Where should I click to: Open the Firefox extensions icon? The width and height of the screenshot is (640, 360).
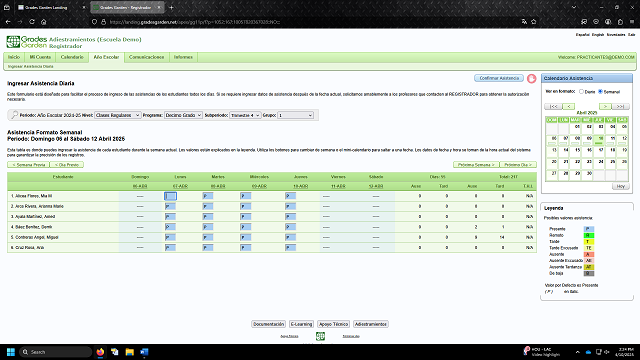pos(620,22)
